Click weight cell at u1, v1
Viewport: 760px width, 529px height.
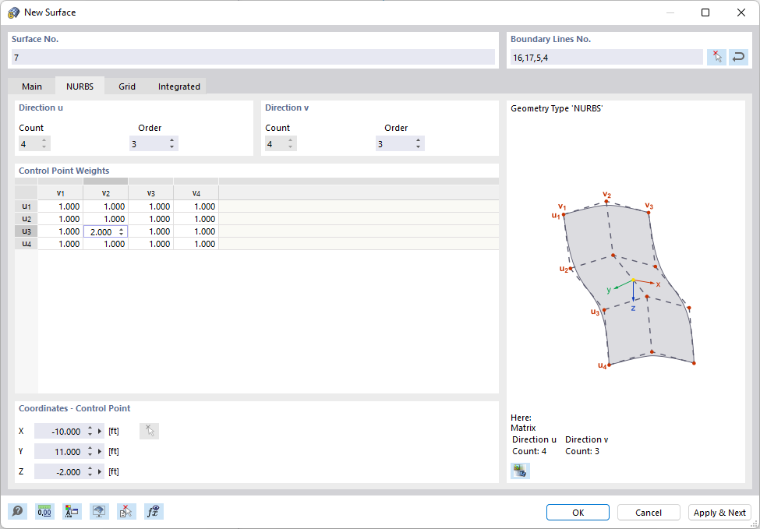(61, 206)
